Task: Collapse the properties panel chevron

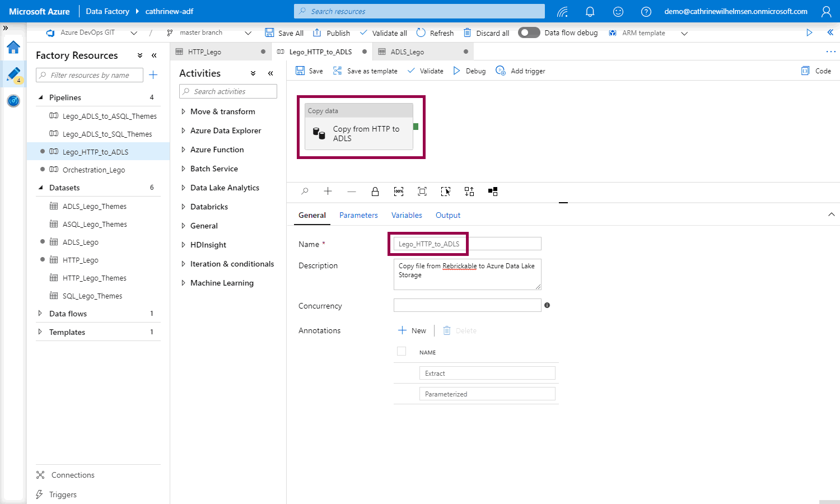Action: click(831, 214)
